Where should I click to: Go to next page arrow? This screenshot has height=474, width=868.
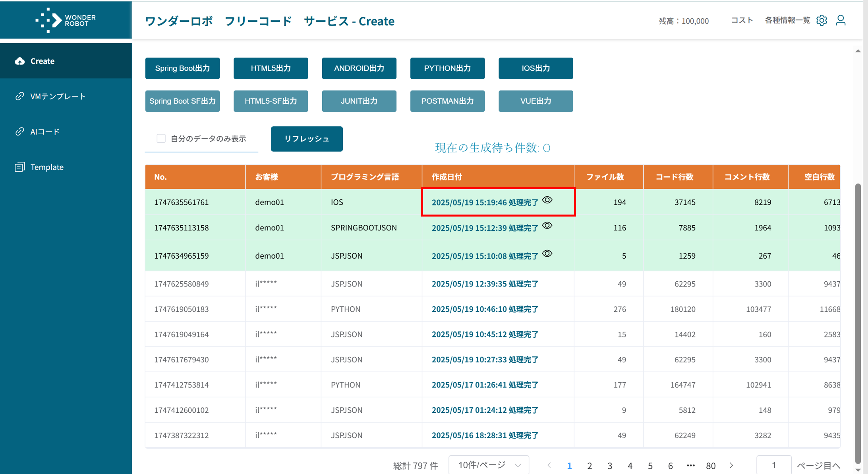731,465
